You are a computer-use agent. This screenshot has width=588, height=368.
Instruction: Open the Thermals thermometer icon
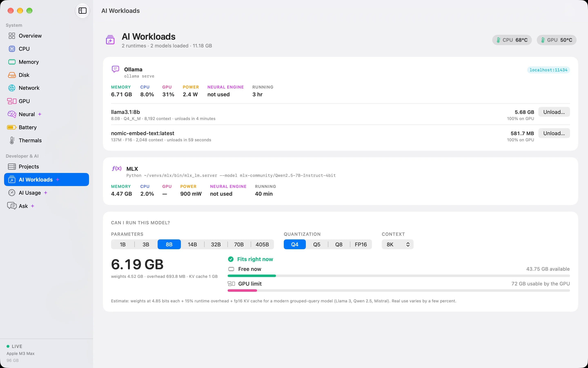click(12, 140)
